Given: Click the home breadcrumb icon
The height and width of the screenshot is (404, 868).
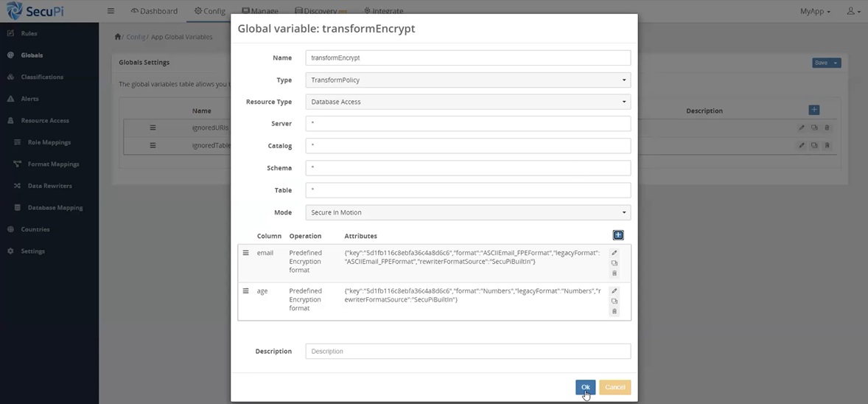Looking at the screenshot, I should coord(117,37).
